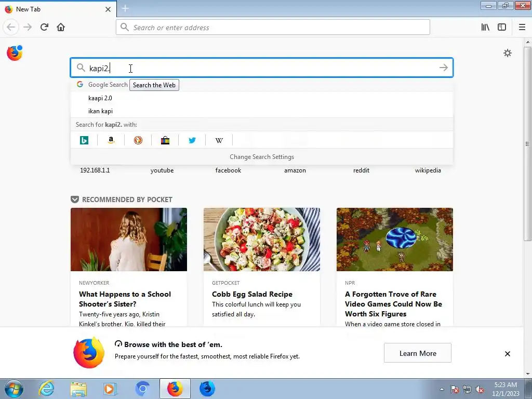Open new tab page settings gear
532x399 pixels.
[507, 53]
